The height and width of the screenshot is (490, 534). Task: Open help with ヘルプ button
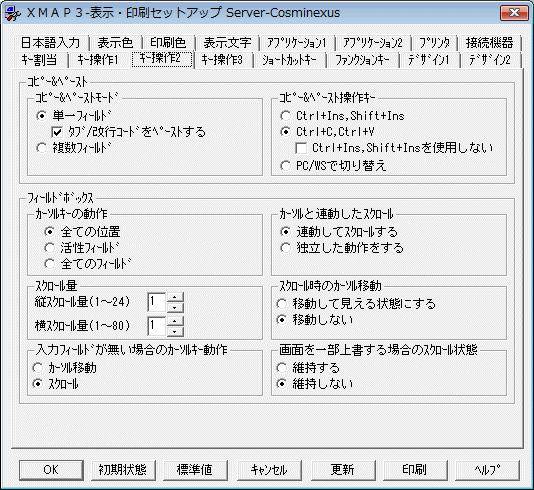[487, 470]
